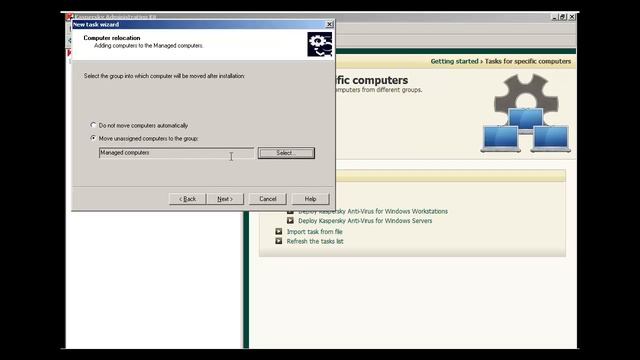Click arrow icon beside Windows Servers deployment

[290, 221]
